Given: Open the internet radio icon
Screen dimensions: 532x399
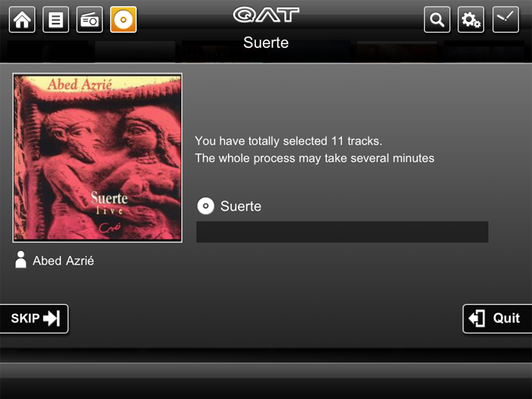Looking at the screenshot, I should (90, 20).
